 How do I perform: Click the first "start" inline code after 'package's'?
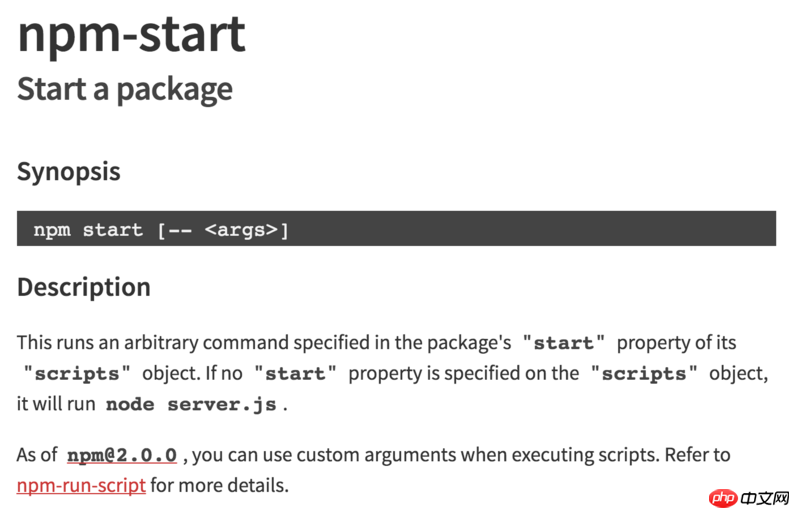tap(564, 343)
